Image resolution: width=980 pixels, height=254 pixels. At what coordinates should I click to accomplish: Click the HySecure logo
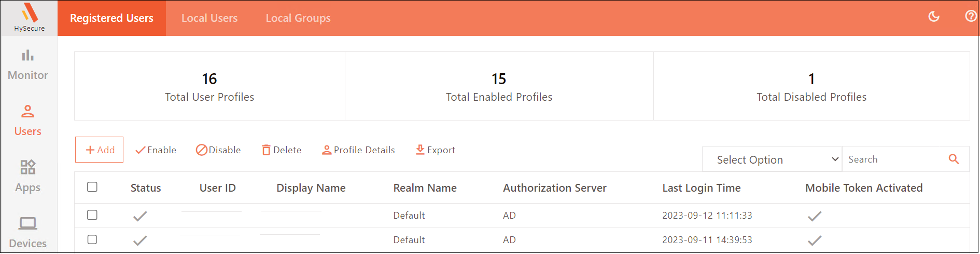pos(29,17)
